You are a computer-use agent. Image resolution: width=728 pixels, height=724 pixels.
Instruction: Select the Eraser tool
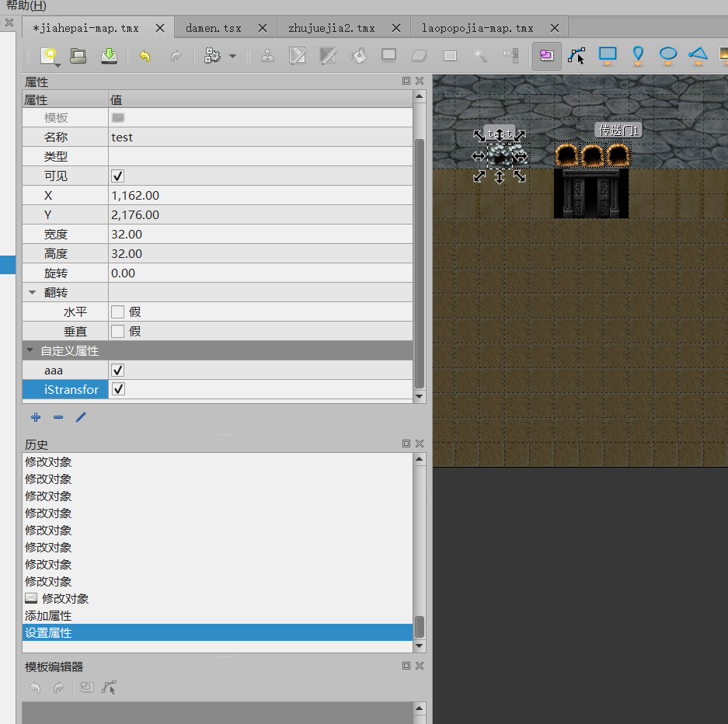[420, 56]
